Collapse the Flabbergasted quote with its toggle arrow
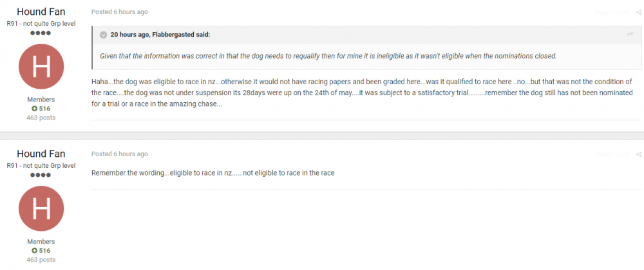 103,35
